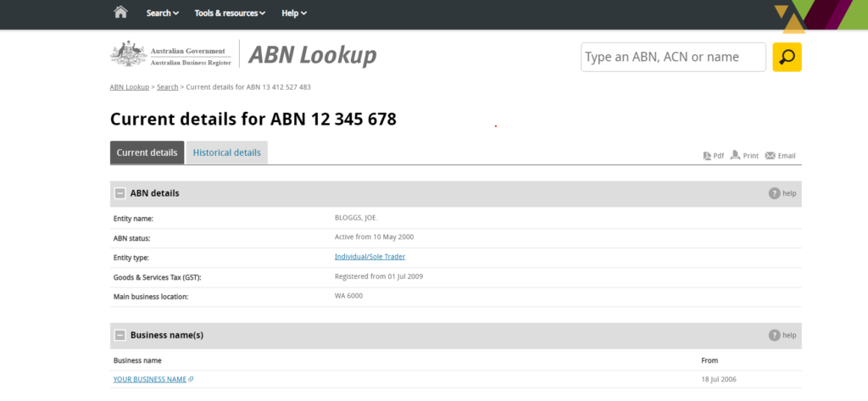868x401 pixels.
Task: Go to the home icon in the top bar
Action: pos(120,12)
